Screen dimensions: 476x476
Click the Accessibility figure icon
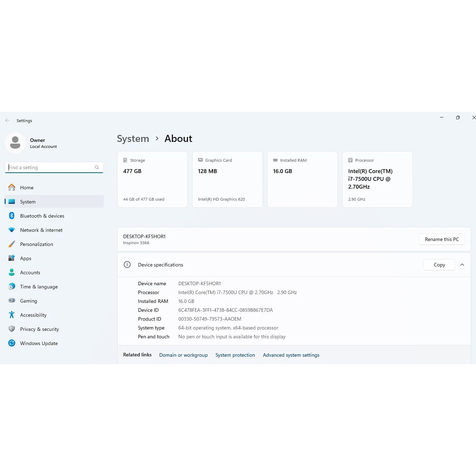pyautogui.click(x=12, y=315)
